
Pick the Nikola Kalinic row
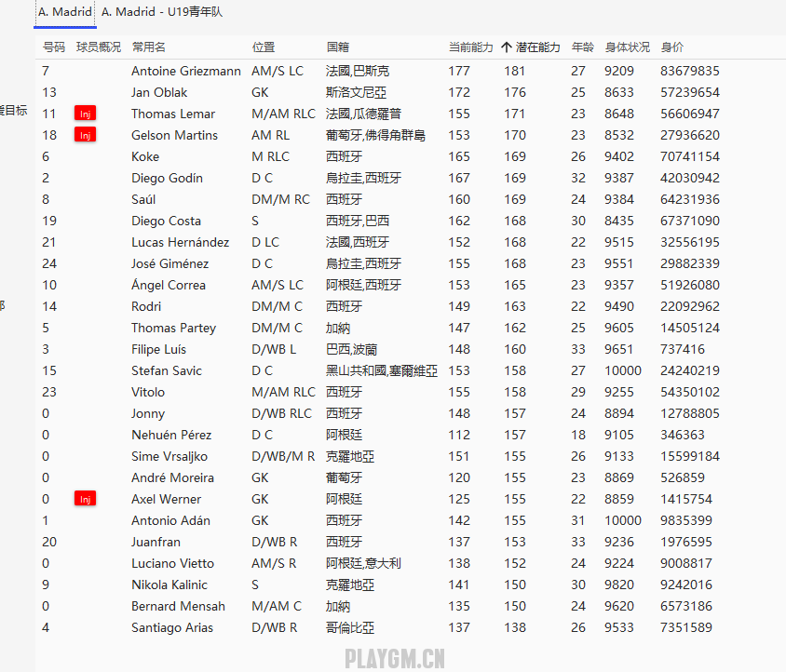pyautogui.click(x=169, y=585)
